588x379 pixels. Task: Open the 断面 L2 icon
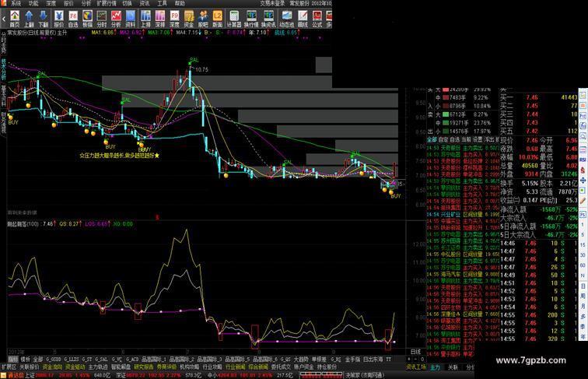coord(217,19)
